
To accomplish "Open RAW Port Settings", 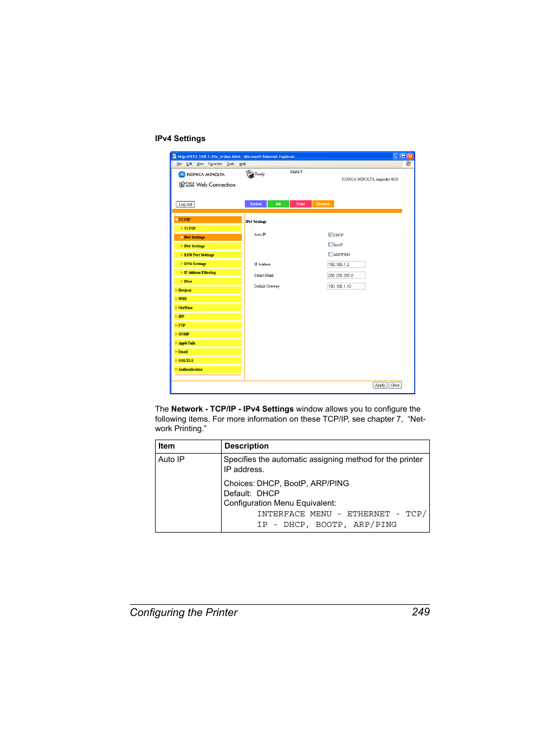I will (208, 255).
